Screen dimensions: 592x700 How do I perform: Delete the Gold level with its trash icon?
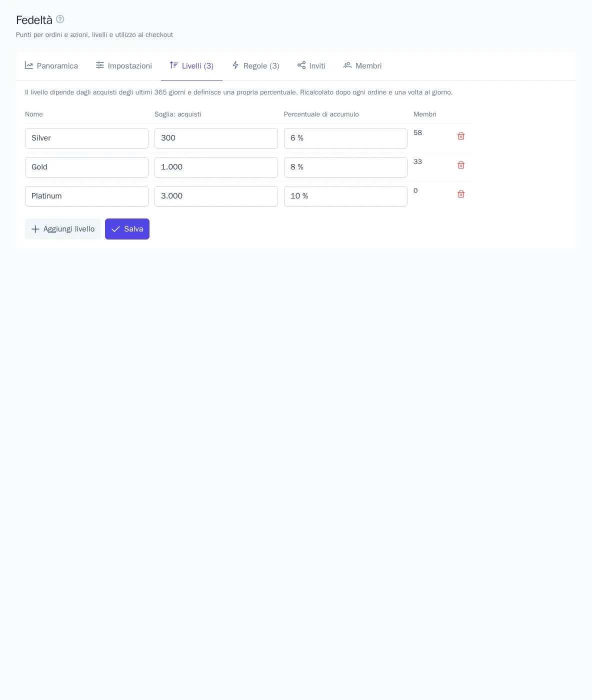461,165
